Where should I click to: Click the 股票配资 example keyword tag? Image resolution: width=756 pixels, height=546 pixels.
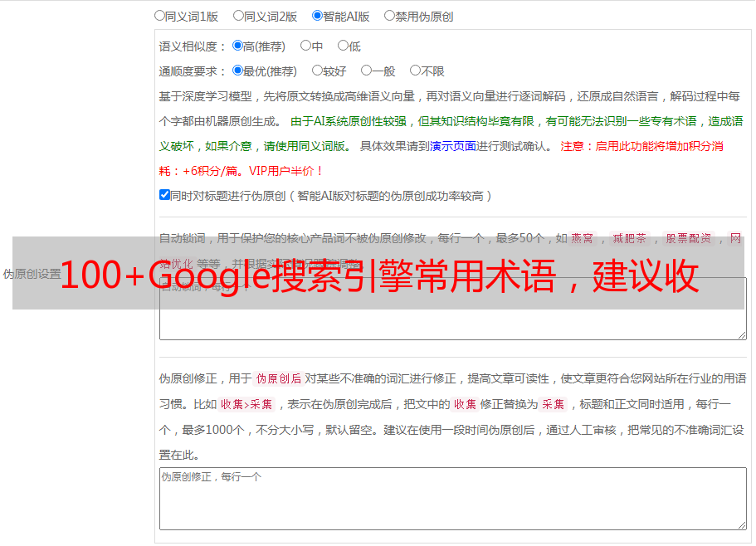(689, 238)
